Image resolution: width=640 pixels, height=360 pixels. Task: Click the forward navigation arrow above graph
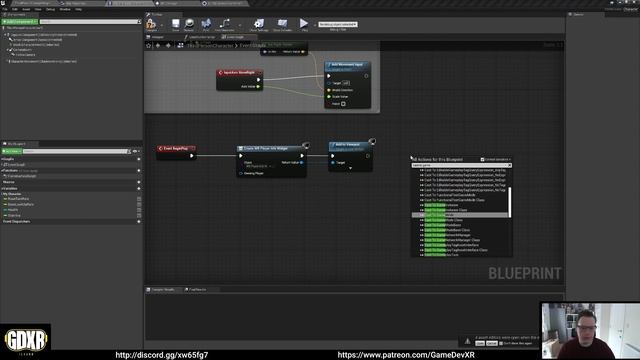click(x=168, y=45)
